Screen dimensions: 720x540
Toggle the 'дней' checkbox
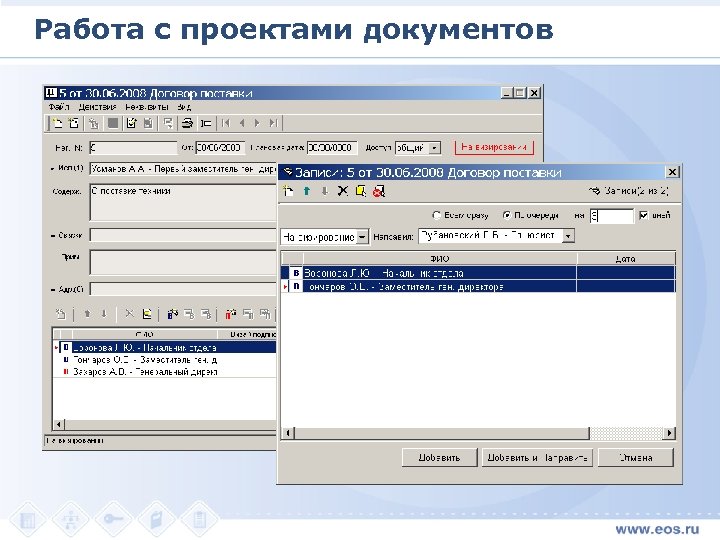(x=644, y=215)
